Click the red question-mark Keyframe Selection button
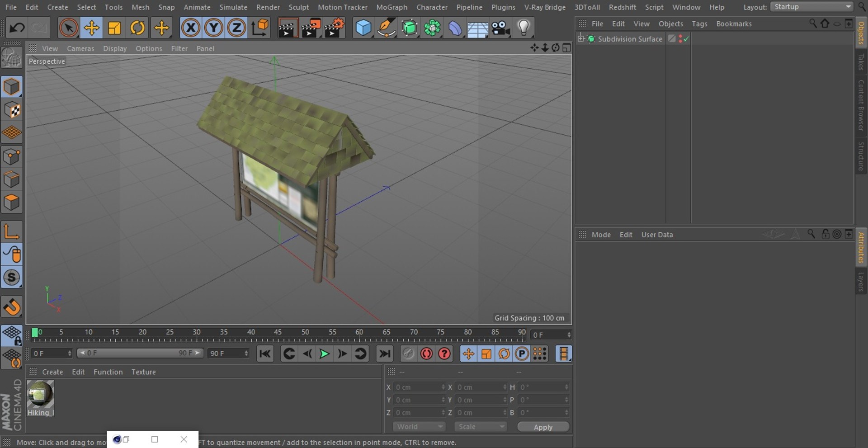This screenshot has height=448, width=868. (444, 354)
